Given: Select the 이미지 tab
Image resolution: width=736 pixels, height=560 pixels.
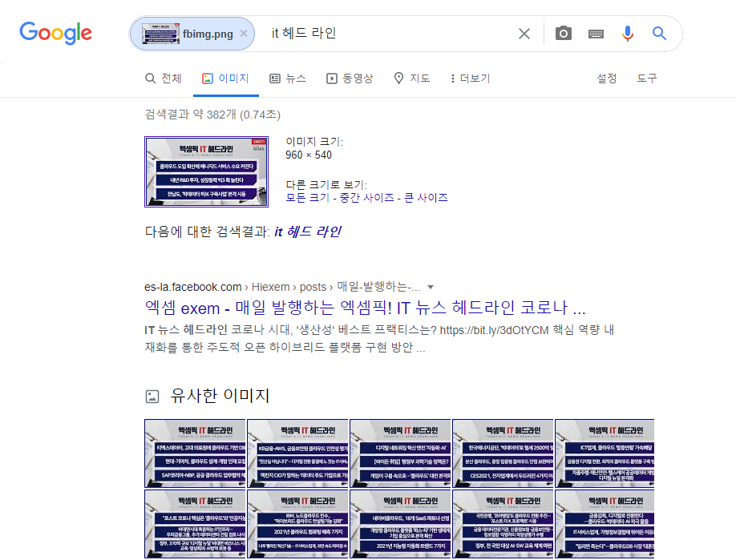Looking at the screenshot, I should click(x=225, y=79).
